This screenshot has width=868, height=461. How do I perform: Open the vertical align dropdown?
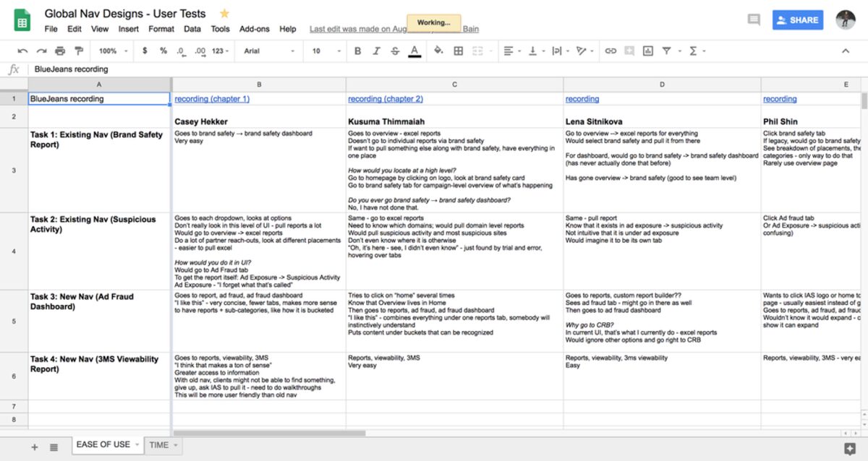[536, 51]
